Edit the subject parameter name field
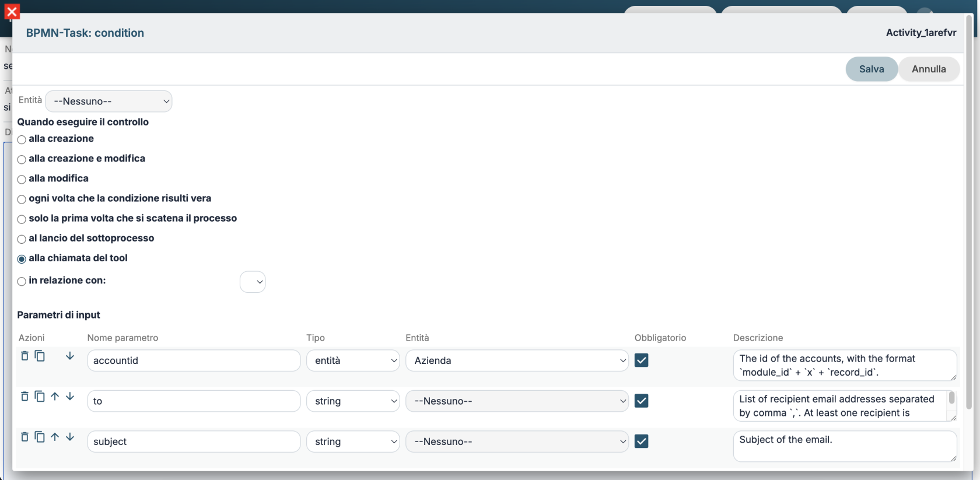 click(x=194, y=442)
